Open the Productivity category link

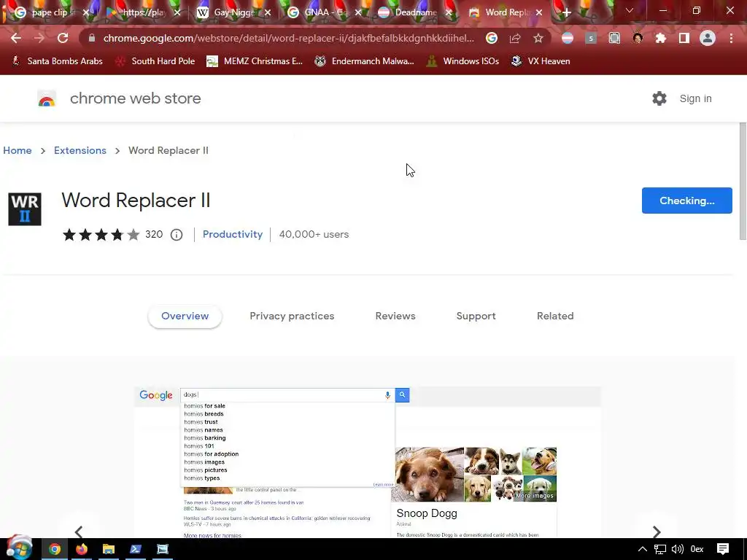pyautogui.click(x=233, y=234)
